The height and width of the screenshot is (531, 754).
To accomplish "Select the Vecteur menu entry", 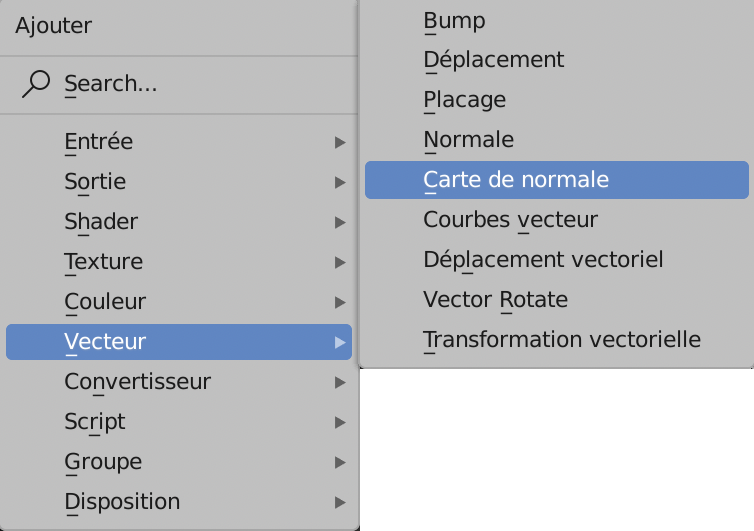I will point(180,342).
